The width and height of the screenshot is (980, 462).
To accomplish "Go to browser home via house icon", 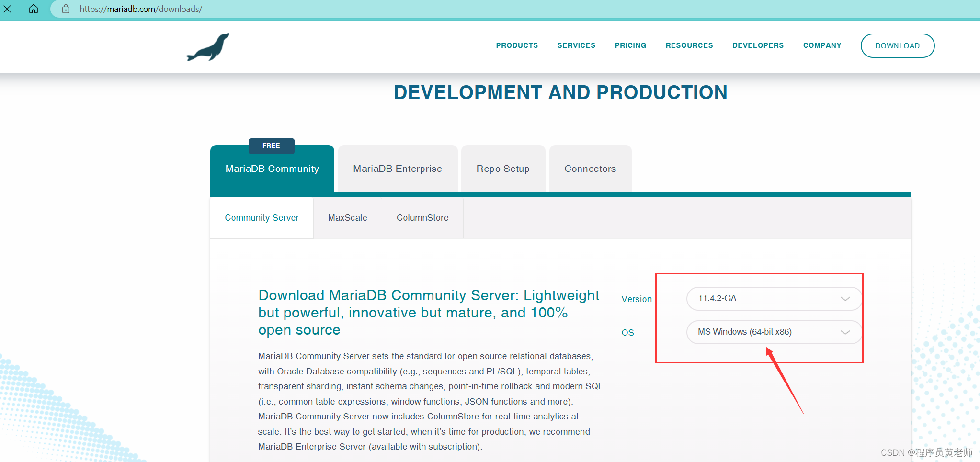I will coord(34,9).
